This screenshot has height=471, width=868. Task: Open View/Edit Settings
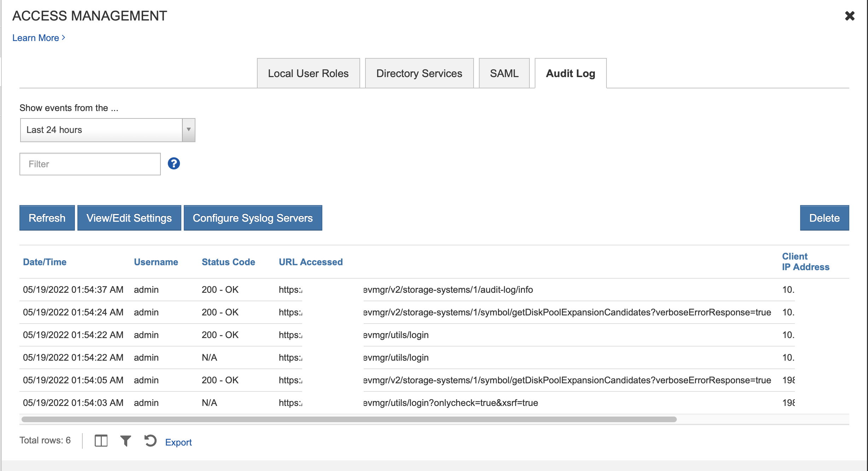(x=129, y=218)
